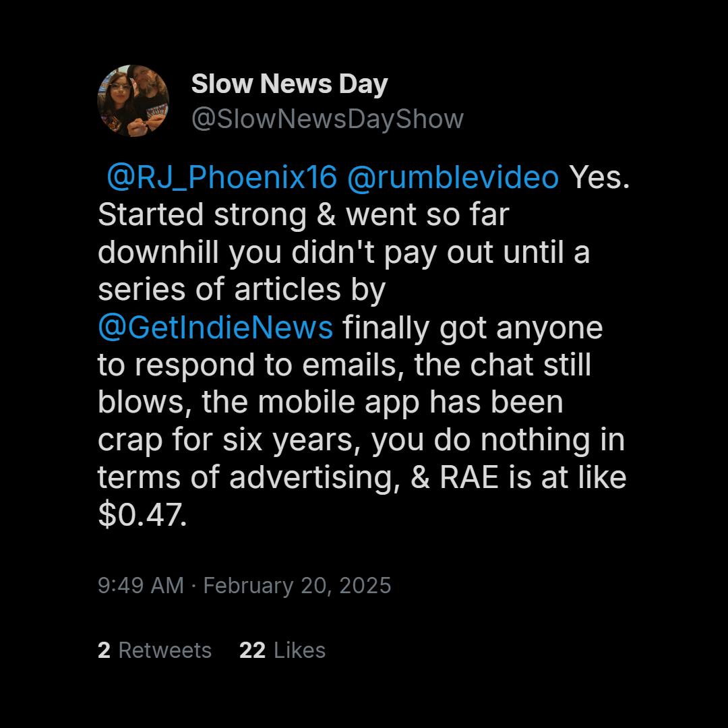The image size is (728, 728).
Task: Open the @rumblevideo mention
Action: click(453, 177)
